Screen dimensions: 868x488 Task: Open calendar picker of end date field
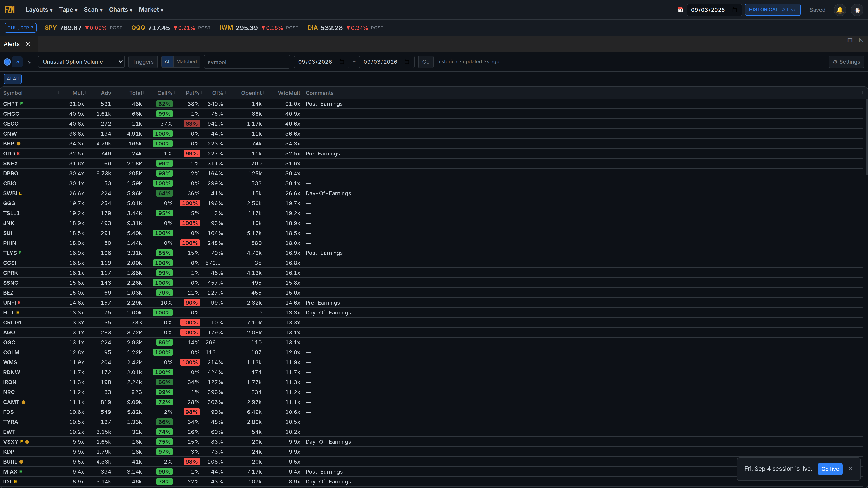coord(407,62)
